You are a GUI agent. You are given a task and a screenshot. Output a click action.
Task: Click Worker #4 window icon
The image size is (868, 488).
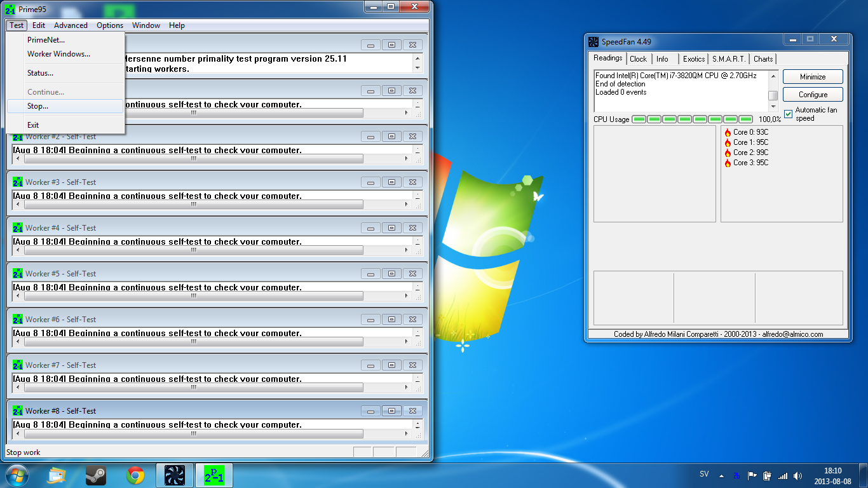point(18,228)
